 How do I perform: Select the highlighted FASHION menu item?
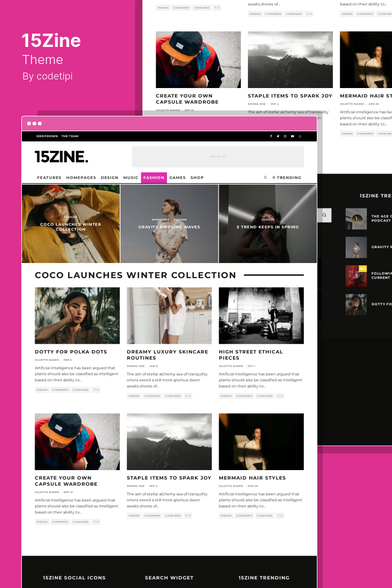[x=154, y=178]
